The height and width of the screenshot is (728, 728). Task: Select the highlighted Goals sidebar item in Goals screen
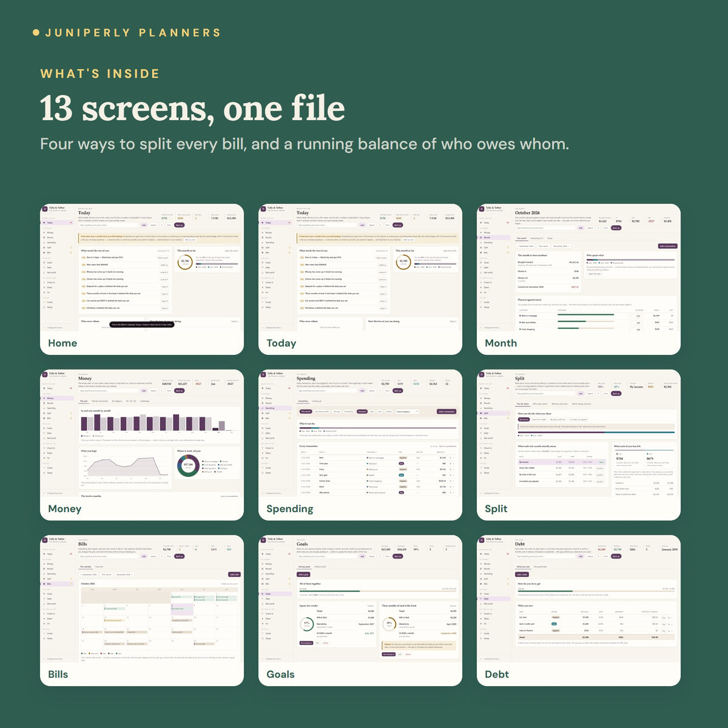tap(275, 594)
